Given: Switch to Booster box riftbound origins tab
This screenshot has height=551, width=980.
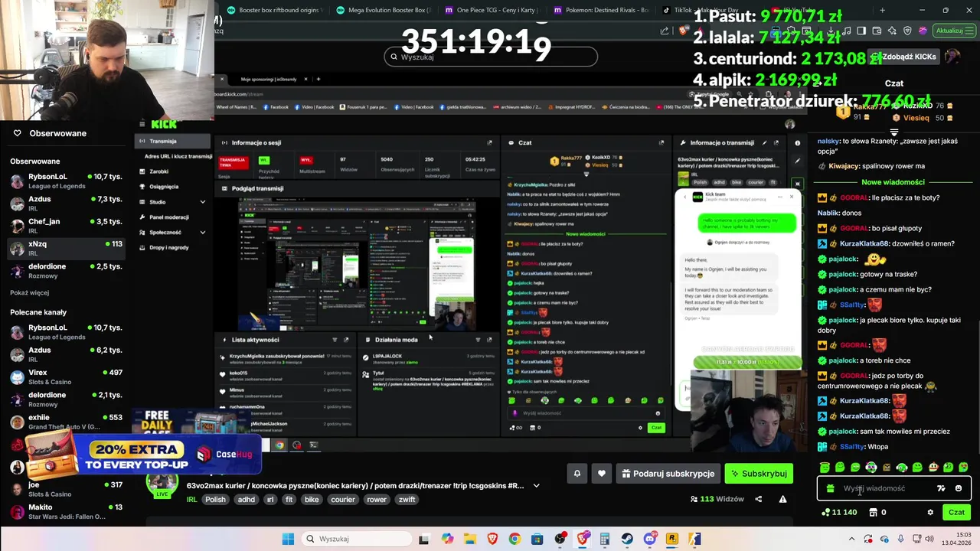Looking at the screenshot, I should (x=275, y=10).
